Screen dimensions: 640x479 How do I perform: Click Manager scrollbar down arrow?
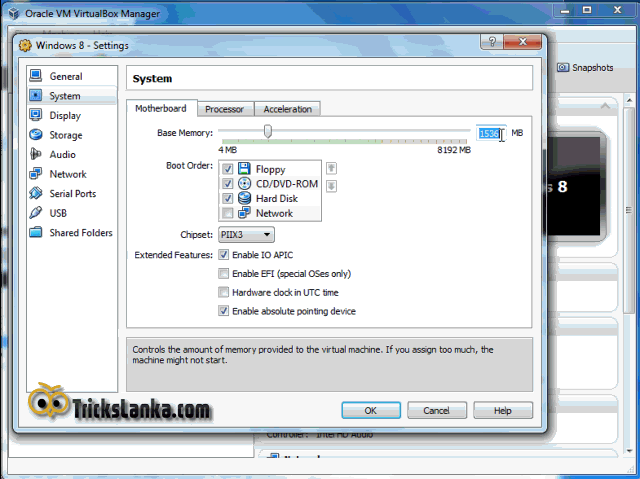tap(629, 451)
